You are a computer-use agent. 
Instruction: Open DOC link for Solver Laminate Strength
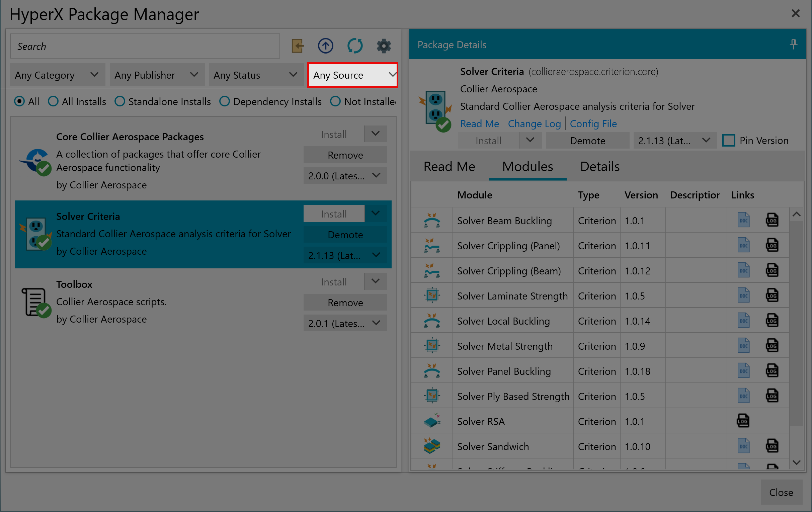click(x=743, y=295)
